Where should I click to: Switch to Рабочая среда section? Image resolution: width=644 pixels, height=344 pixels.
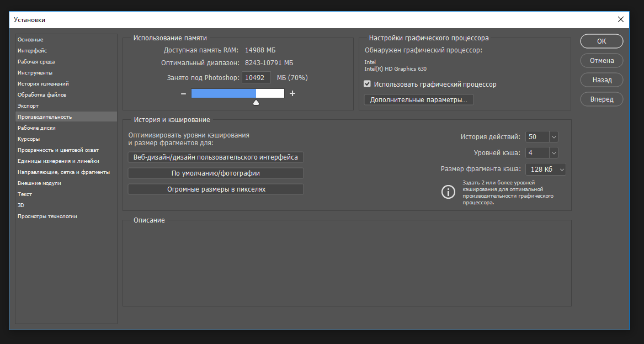pos(66,62)
